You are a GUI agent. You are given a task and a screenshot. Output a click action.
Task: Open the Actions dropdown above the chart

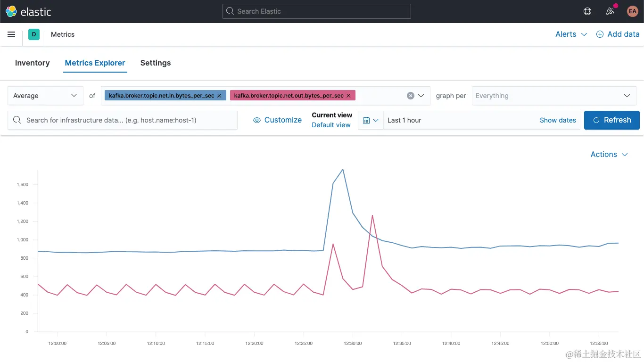(608, 154)
